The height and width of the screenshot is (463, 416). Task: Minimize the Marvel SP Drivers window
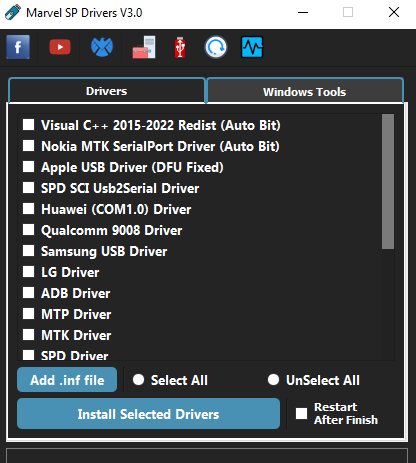point(303,13)
